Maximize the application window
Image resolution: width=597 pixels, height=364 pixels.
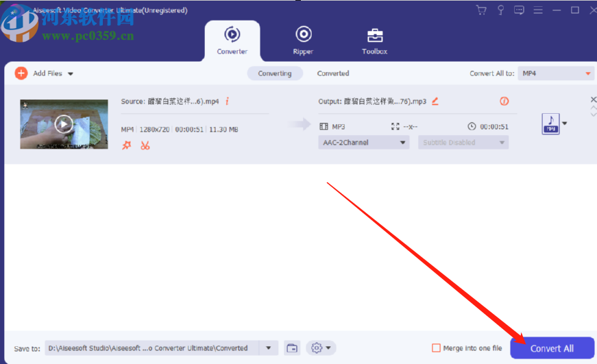click(x=575, y=10)
